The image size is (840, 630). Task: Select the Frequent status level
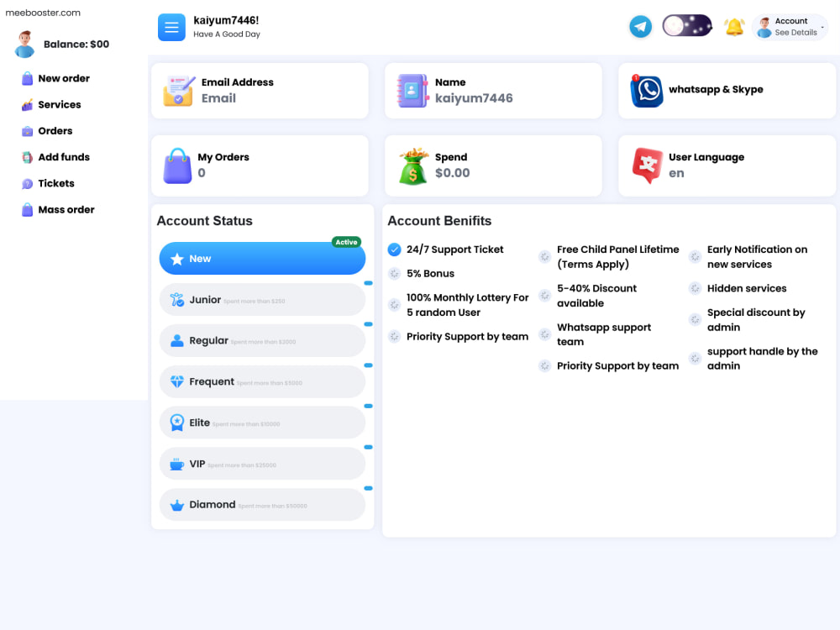262,381
